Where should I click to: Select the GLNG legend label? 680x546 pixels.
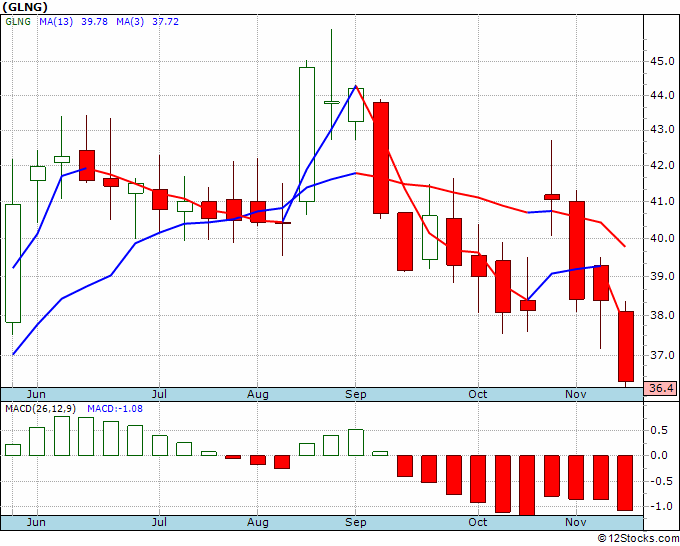point(18,22)
